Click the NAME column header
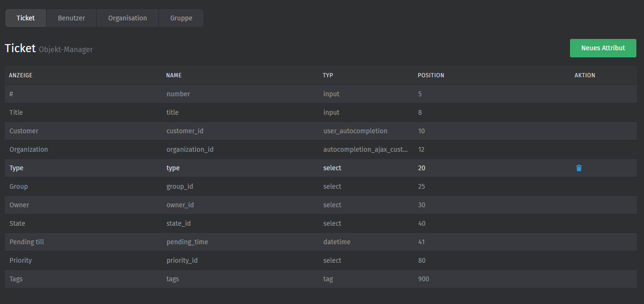 (174, 75)
